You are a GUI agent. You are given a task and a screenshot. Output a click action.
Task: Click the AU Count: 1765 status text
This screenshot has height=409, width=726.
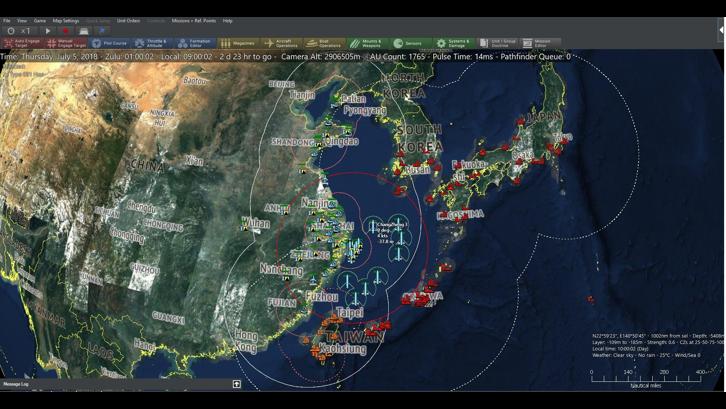pyautogui.click(x=398, y=57)
